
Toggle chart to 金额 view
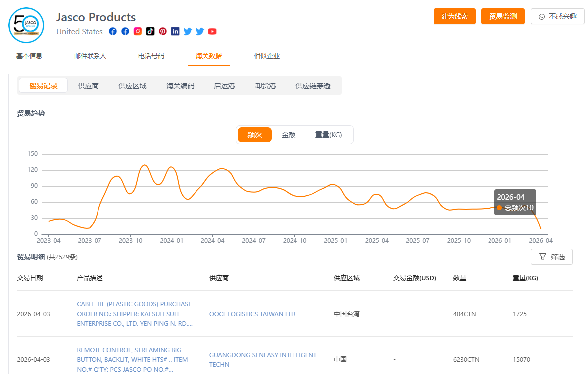coord(289,135)
